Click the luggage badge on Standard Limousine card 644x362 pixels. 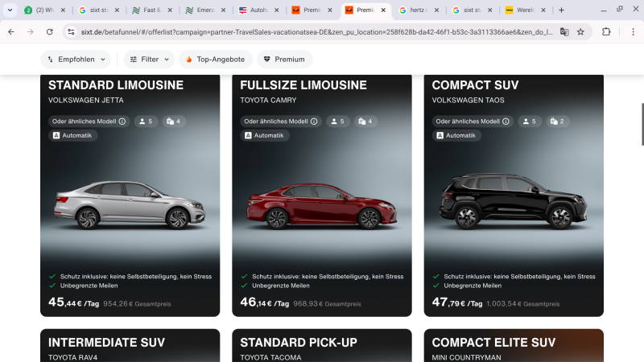[174, 121]
